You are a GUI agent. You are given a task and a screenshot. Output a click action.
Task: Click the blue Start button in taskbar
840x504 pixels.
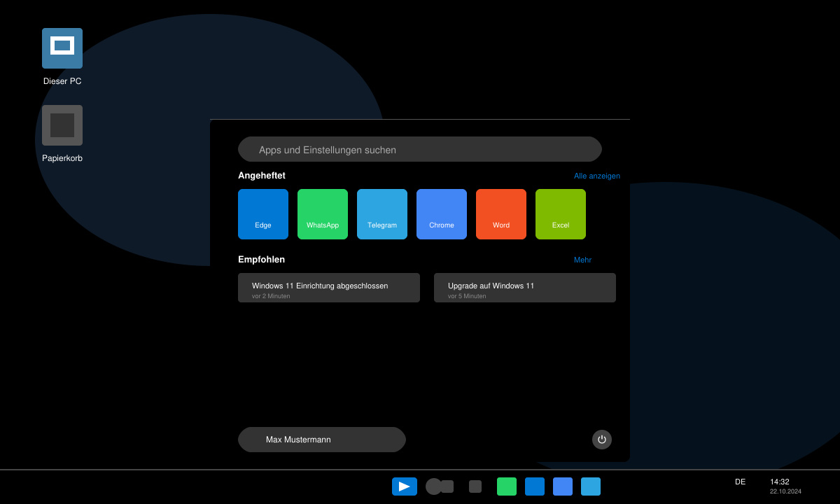tap(405, 486)
